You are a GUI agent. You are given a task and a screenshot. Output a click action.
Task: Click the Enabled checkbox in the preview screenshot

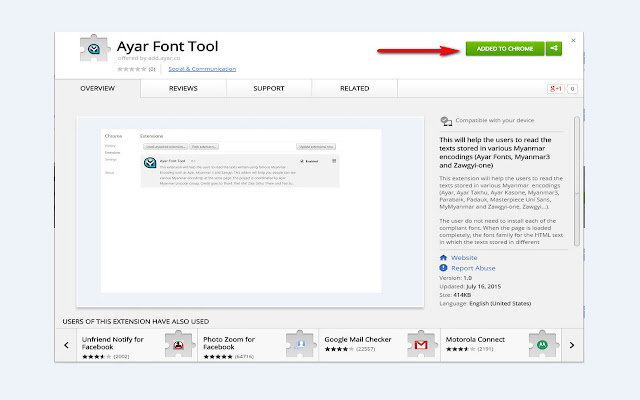click(x=302, y=161)
